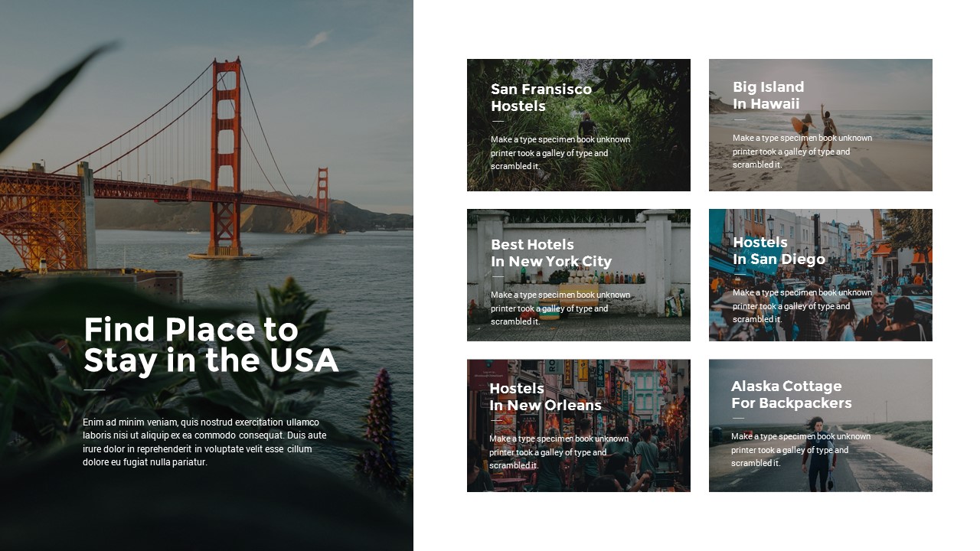Click the divider line under Hostels In San Diego
Image resolution: width=980 pixels, height=551 pixels.
(x=738, y=273)
